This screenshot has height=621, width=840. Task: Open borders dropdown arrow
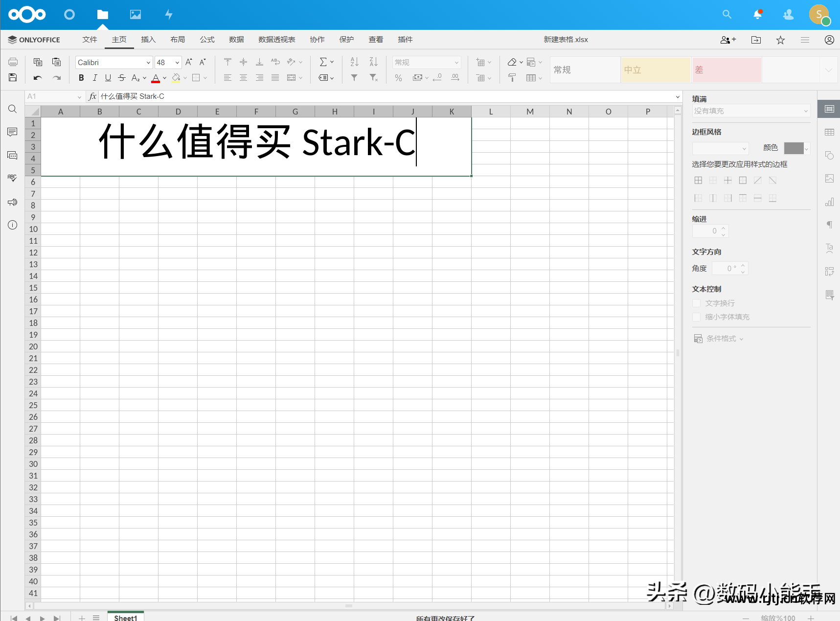pos(205,78)
